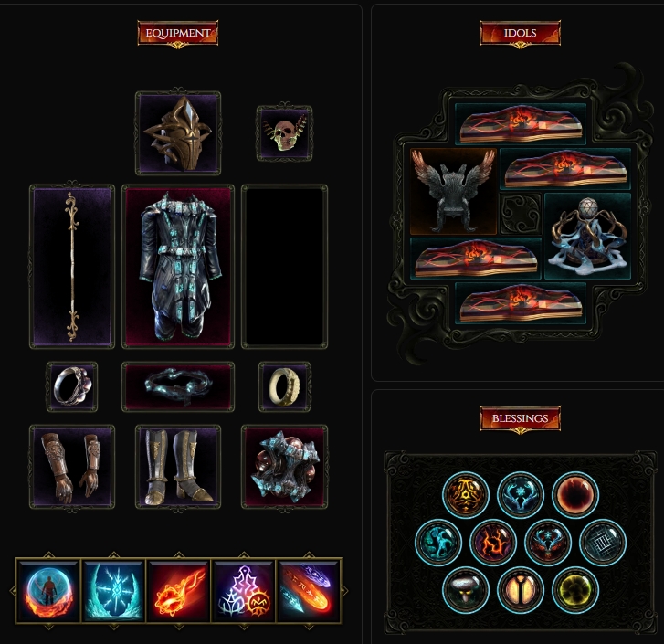This screenshot has height=644, width=664.
Task: Select the elemental meteor bolts skill
Action: click(x=309, y=591)
